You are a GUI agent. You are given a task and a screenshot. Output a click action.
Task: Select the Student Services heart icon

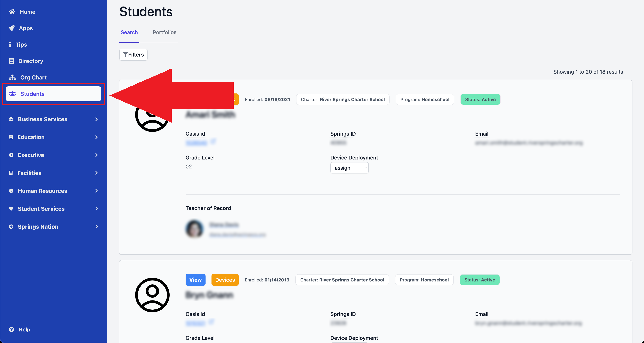[11, 209]
